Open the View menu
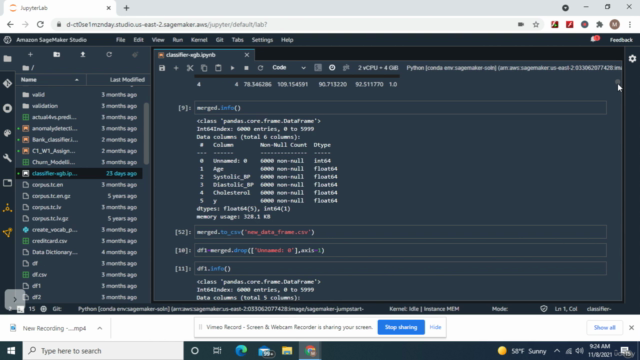The image size is (640, 360). tap(158, 40)
